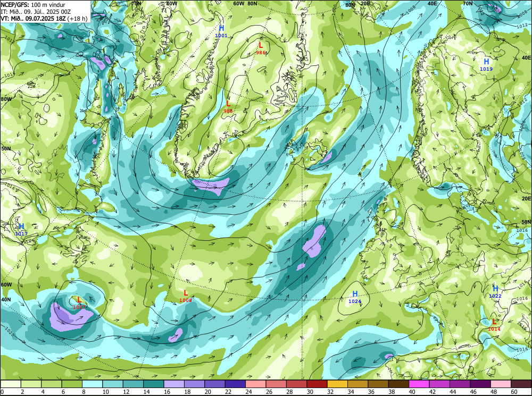Select the dark maroon swatch at 60

click(x=521, y=384)
